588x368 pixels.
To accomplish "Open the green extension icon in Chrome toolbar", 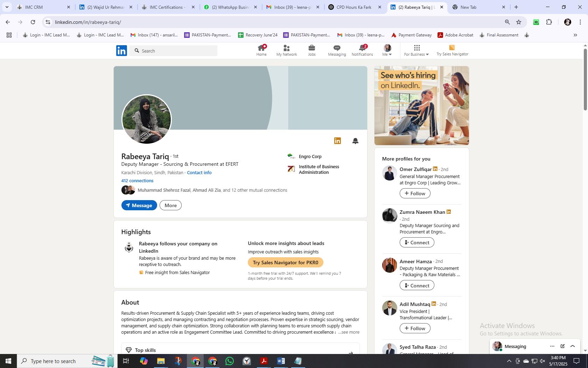I will pyautogui.click(x=536, y=22).
